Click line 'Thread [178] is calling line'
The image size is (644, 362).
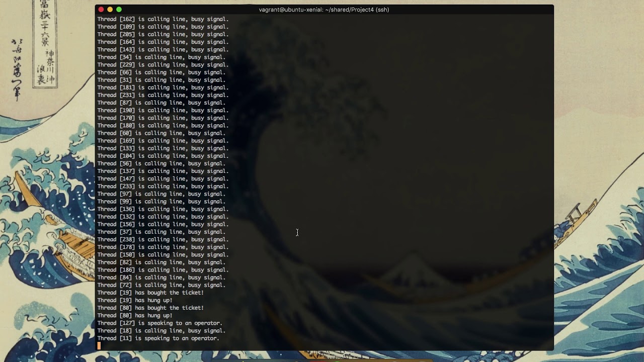tap(163, 247)
